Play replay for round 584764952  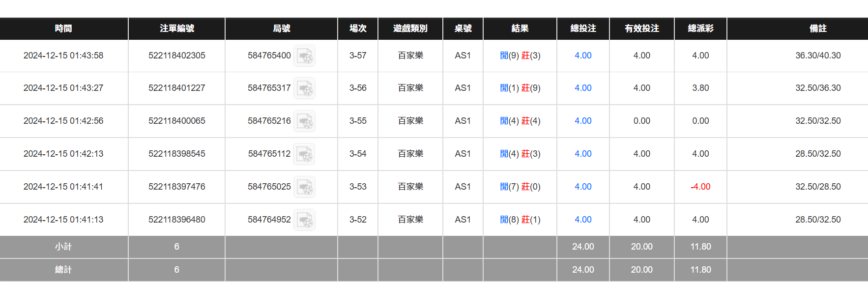coord(304,220)
